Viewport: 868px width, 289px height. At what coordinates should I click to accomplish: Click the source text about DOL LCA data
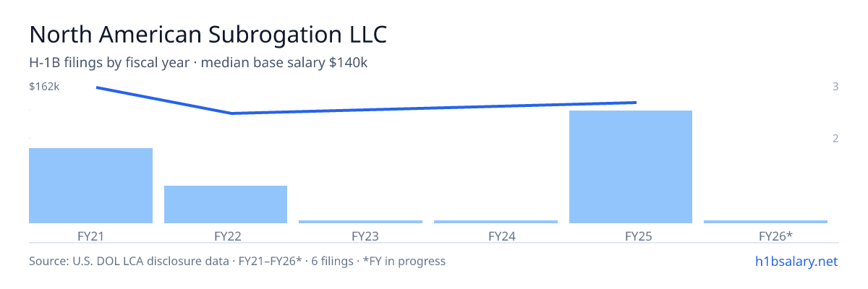pyautogui.click(x=237, y=261)
